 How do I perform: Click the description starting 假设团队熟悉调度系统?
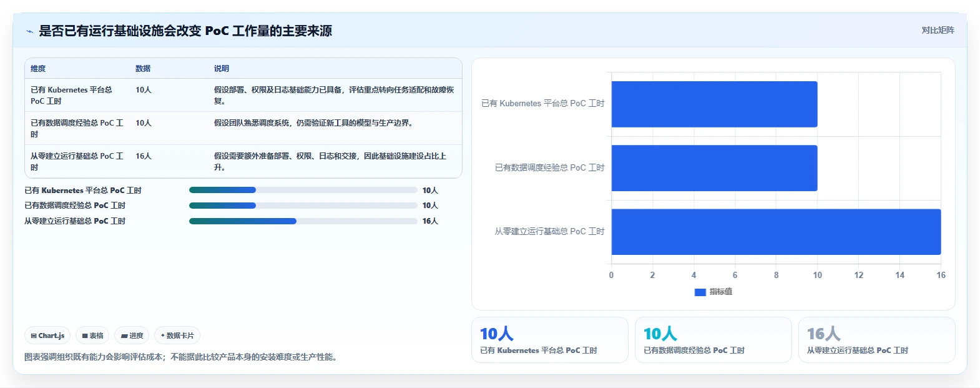pos(313,123)
